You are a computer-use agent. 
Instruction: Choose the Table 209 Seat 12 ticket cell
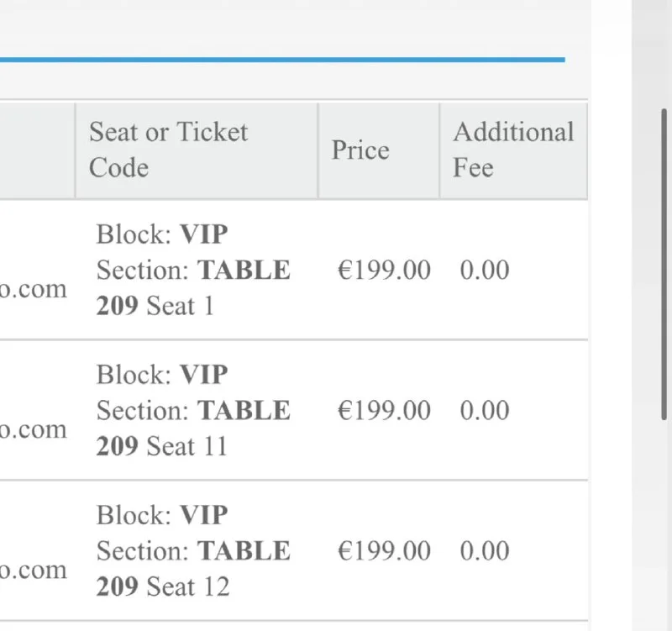(x=193, y=550)
